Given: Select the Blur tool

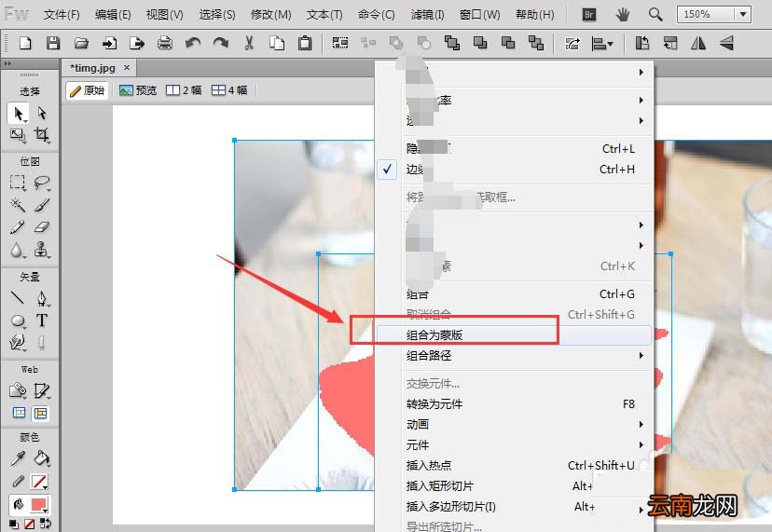Looking at the screenshot, I should point(19,250).
